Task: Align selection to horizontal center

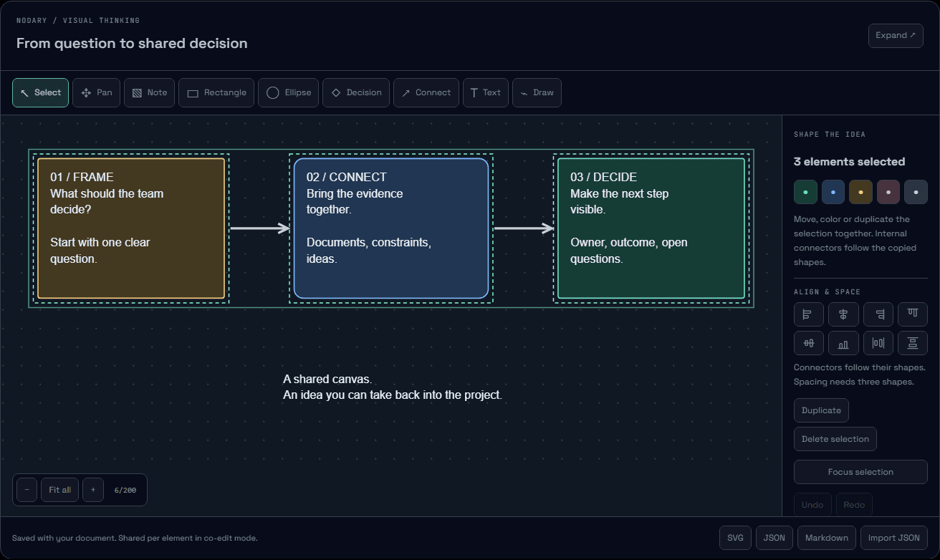Action: [843, 314]
